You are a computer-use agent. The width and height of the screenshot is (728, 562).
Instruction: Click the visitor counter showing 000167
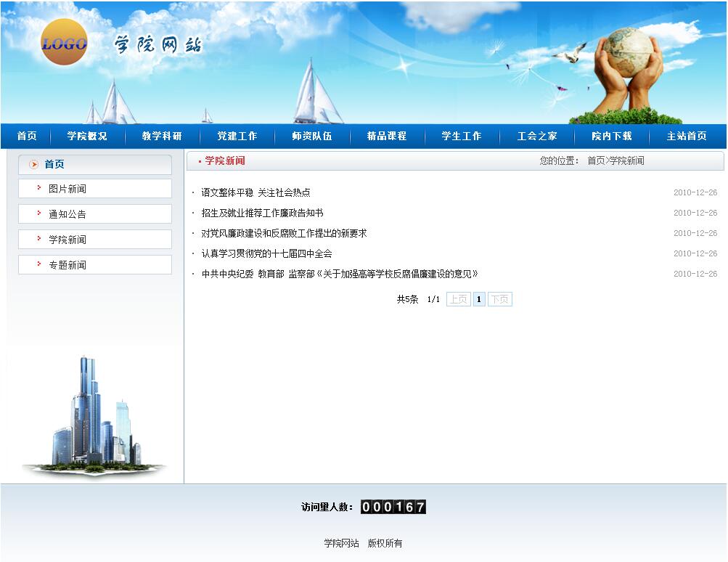coord(393,507)
